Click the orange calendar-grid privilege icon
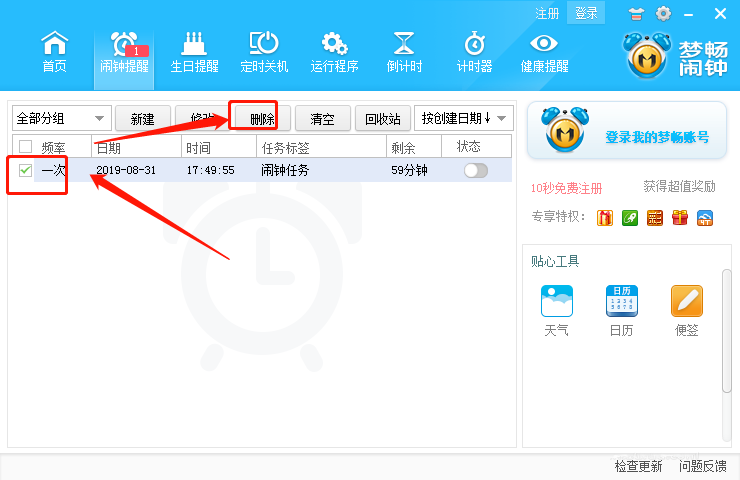The height and width of the screenshot is (480, 740). [655, 218]
